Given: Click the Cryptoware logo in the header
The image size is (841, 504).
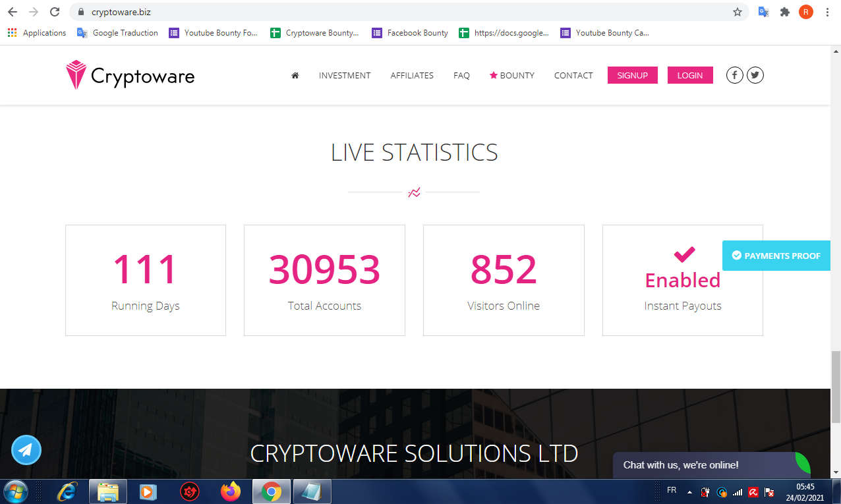Looking at the screenshot, I should [x=130, y=75].
